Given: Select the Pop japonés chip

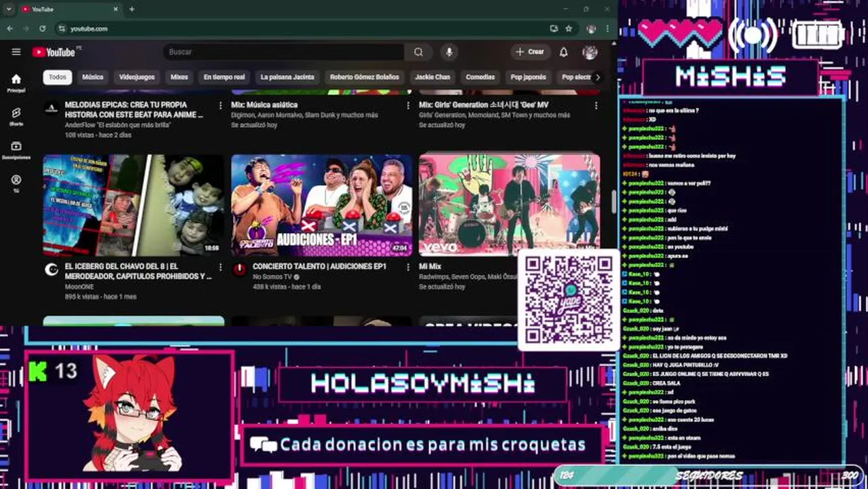Looking at the screenshot, I should tap(528, 77).
